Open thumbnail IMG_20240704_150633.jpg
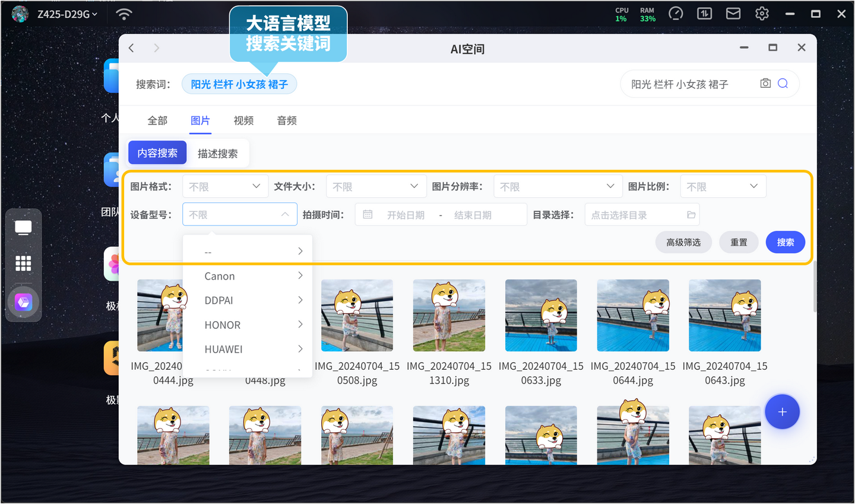The height and width of the screenshot is (504, 855). [541, 315]
